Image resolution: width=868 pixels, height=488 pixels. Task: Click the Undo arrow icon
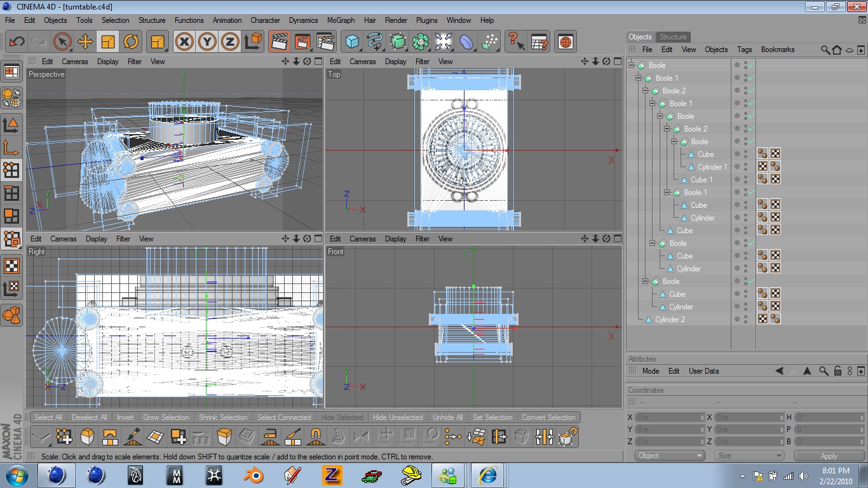17,42
